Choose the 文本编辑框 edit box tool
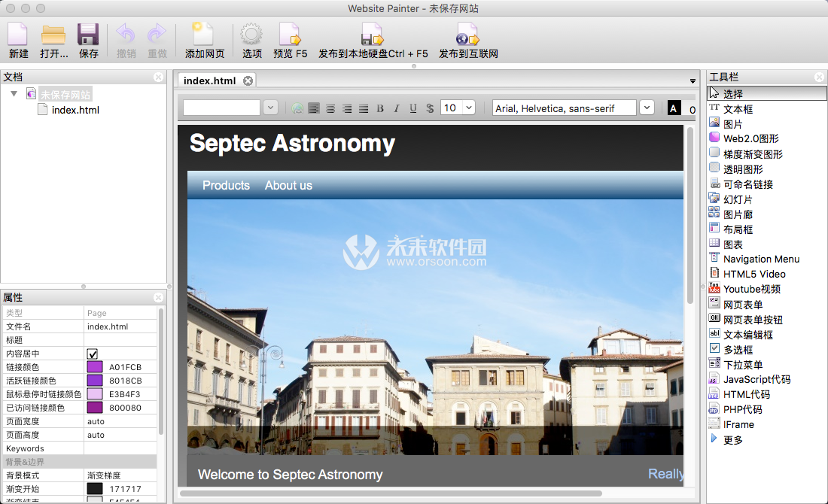828x504 pixels. pos(747,335)
